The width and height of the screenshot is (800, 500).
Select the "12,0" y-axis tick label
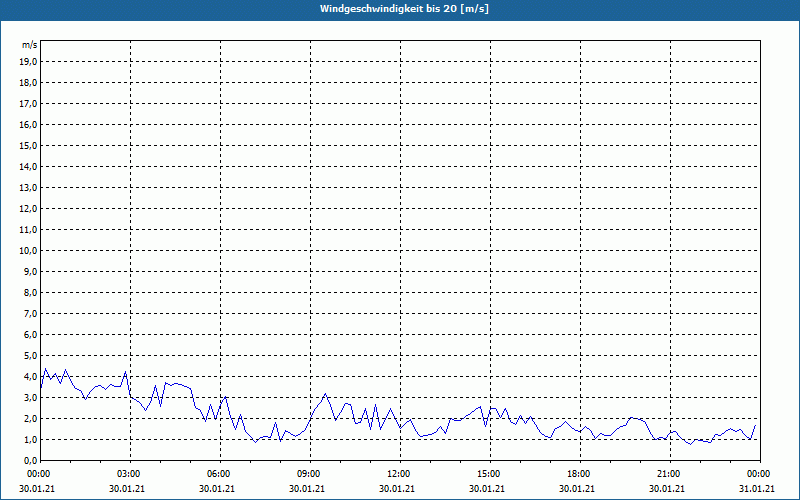(x=28, y=209)
